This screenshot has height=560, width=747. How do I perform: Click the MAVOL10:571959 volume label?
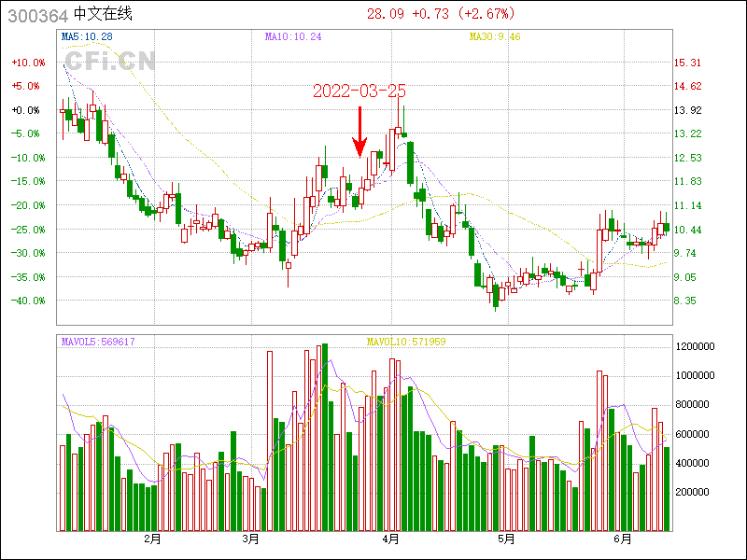406,342
